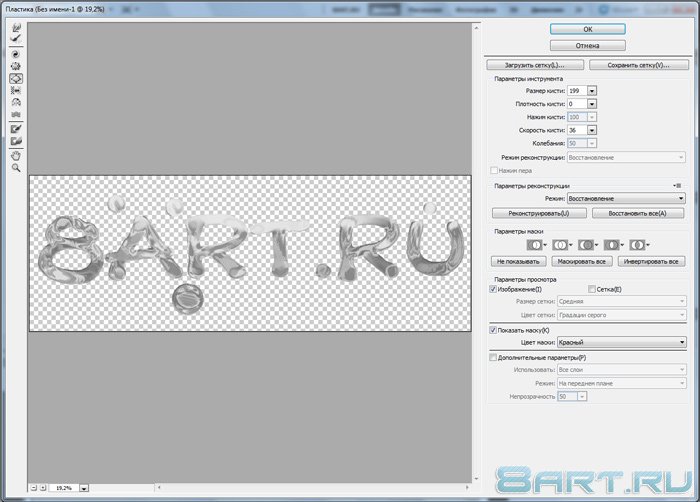Click the Инвертировать все button
The image size is (700, 502).
click(651, 261)
